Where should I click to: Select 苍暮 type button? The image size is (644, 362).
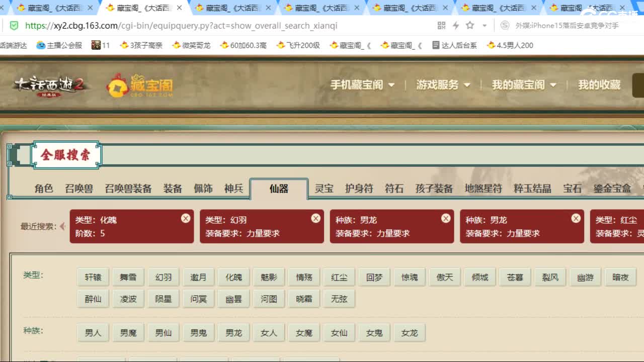click(x=515, y=277)
